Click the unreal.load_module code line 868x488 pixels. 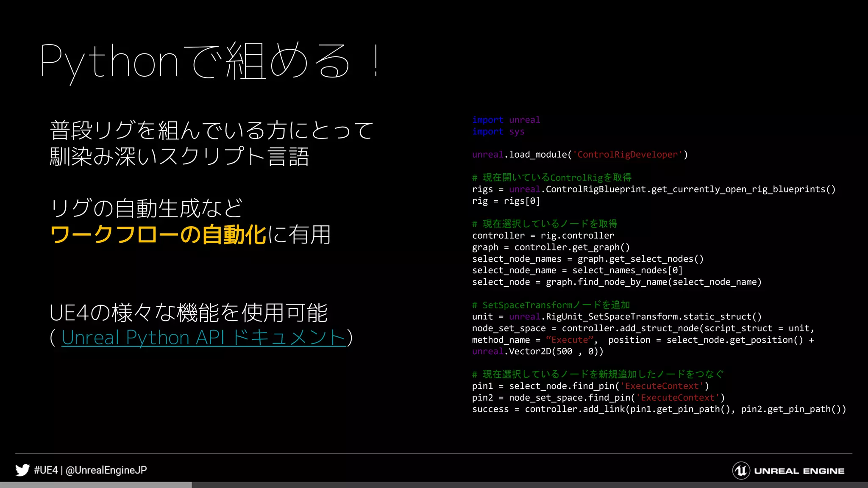[580, 155]
